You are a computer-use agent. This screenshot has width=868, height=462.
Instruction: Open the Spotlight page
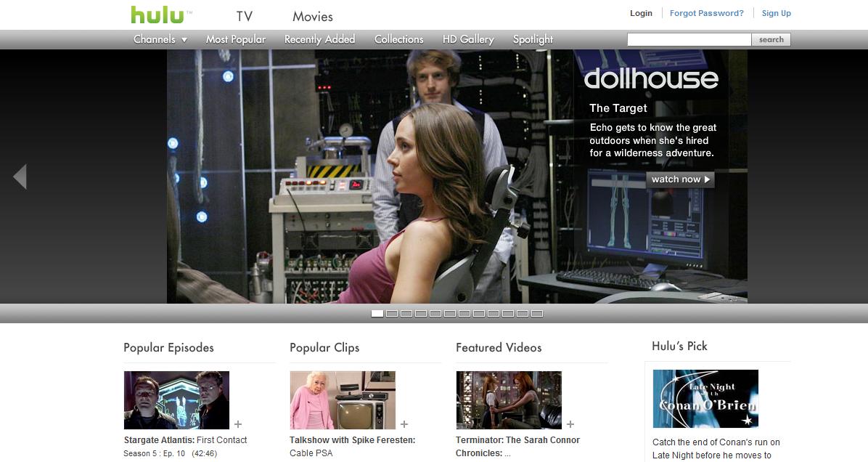[533, 39]
